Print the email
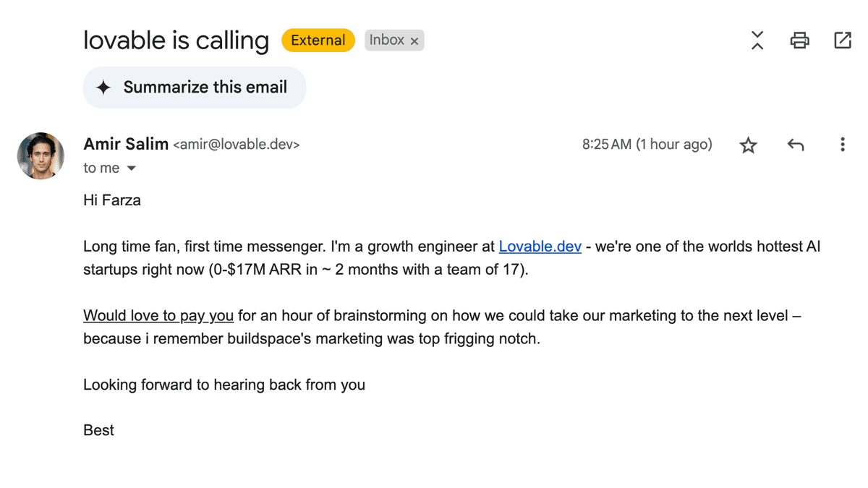 (x=799, y=40)
